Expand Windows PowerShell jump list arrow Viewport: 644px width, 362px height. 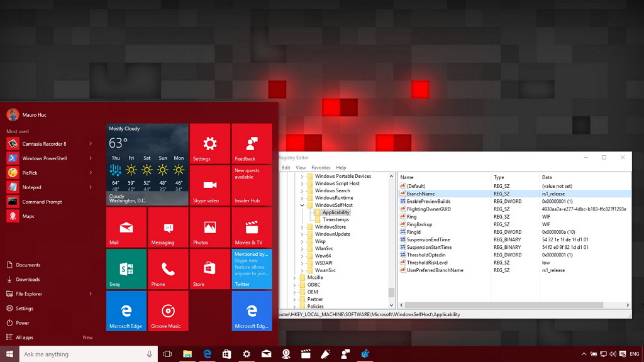pyautogui.click(x=91, y=158)
